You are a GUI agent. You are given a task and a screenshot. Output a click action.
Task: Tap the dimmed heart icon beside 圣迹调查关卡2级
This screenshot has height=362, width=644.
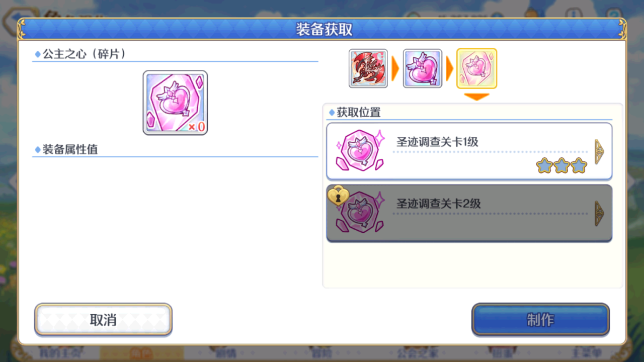(360, 214)
